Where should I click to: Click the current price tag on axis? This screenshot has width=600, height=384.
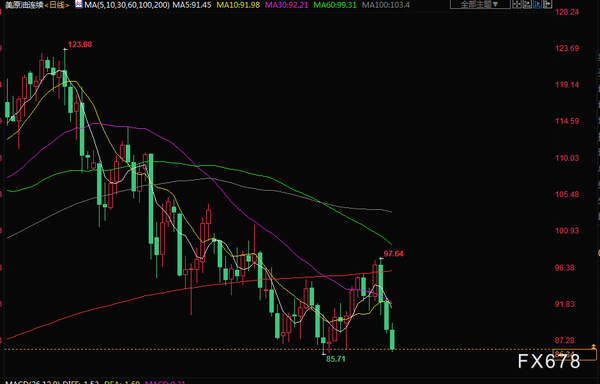574,354
